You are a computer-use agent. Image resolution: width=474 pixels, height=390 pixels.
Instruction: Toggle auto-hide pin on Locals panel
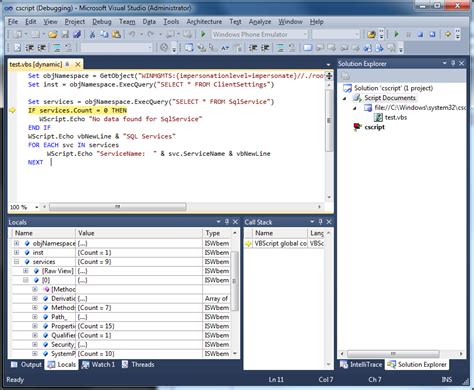[x=227, y=222]
